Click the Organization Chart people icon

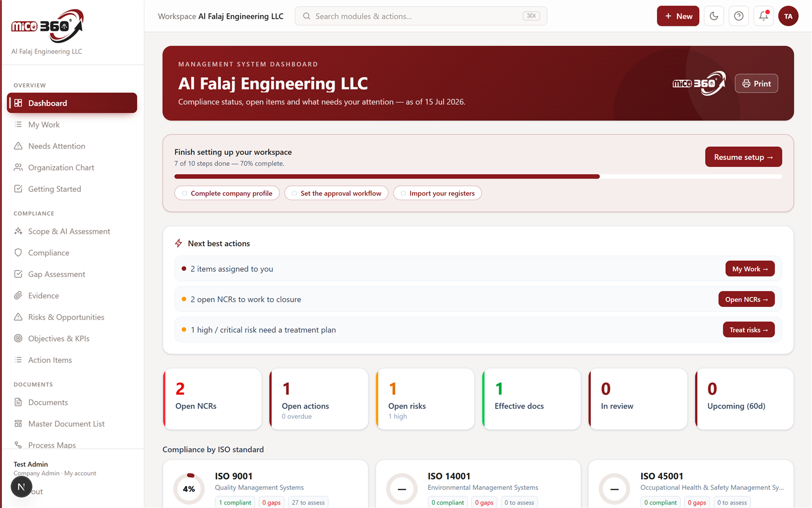click(18, 167)
